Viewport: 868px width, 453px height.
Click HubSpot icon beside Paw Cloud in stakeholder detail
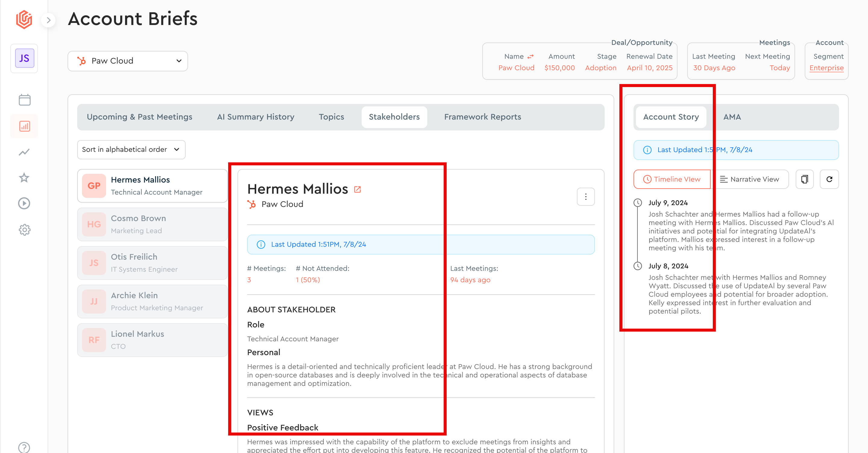click(251, 205)
